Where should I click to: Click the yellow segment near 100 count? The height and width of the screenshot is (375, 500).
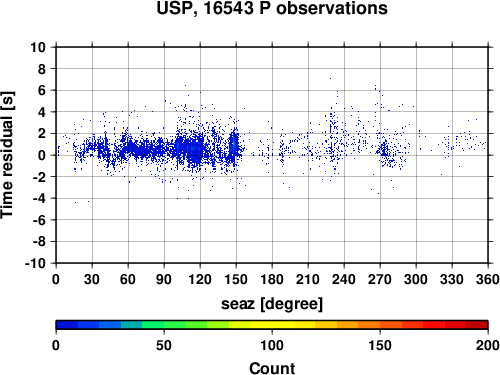(x=272, y=325)
